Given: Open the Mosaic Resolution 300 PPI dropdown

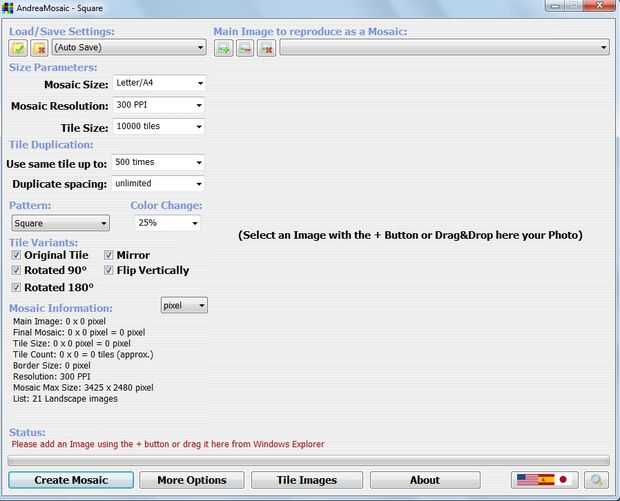Looking at the screenshot, I should click(159, 105).
